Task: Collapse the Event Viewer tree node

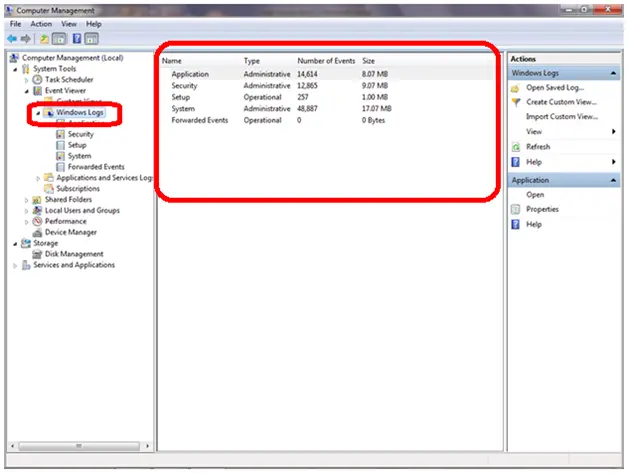Action: tap(27, 91)
